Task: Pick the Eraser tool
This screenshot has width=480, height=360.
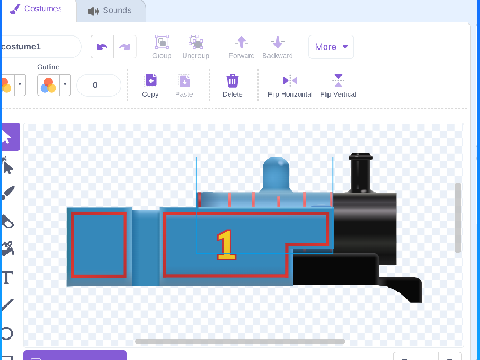Action: tap(8, 221)
